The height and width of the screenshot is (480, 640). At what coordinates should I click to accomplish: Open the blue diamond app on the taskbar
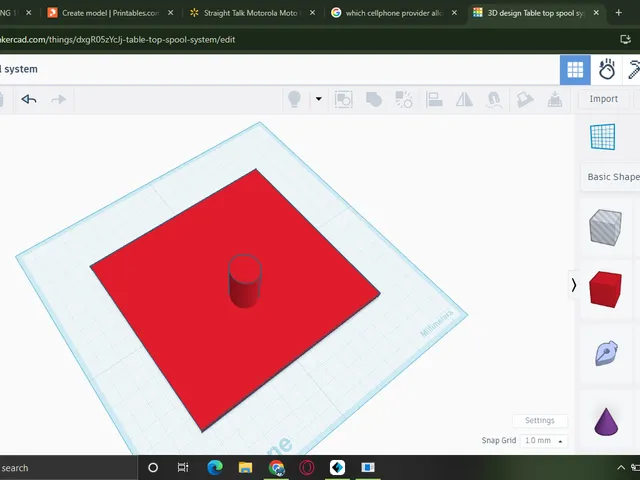click(337, 468)
